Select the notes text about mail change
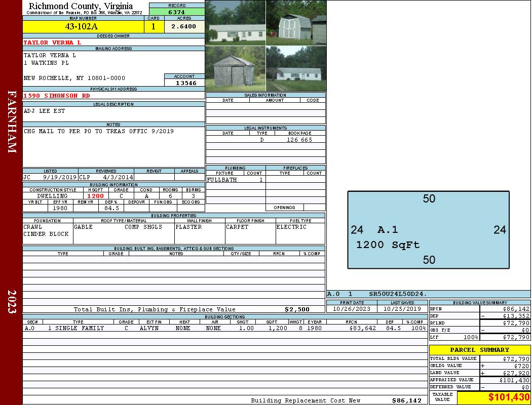The width and height of the screenshot is (532, 405). (x=99, y=131)
